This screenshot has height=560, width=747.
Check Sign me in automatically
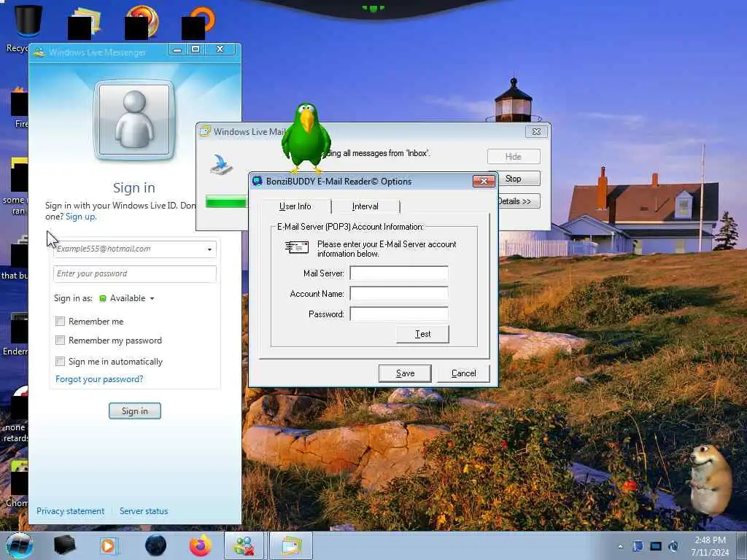coord(60,362)
